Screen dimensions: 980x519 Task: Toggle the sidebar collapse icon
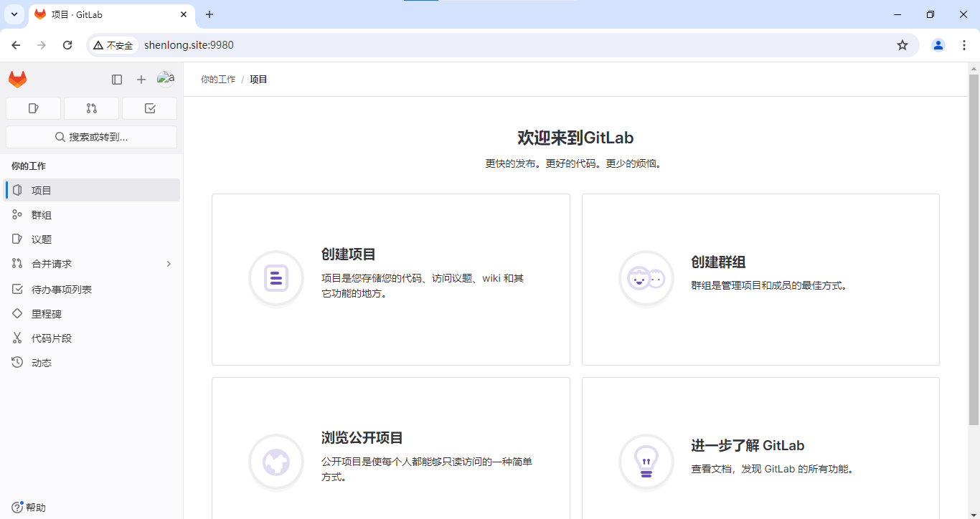coord(117,80)
